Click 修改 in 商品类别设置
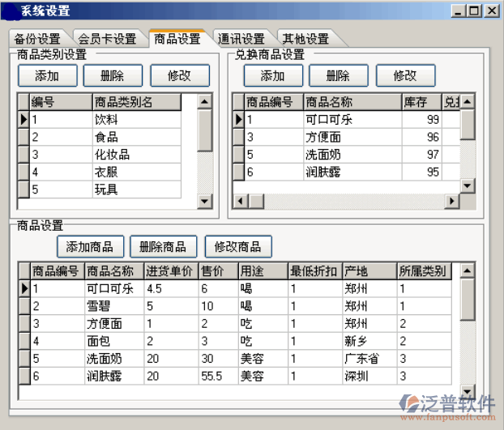The width and height of the screenshot is (504, 430). [180, 76]
